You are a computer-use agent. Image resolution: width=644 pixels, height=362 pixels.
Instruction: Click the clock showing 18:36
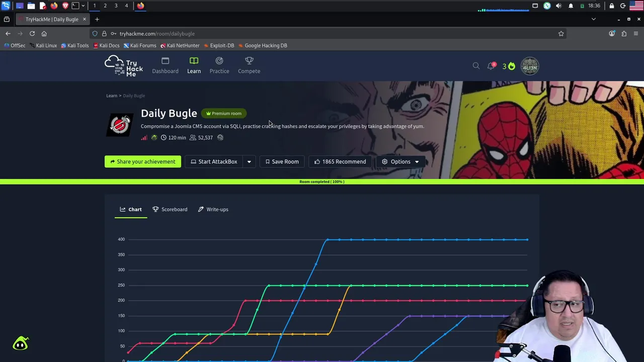[x=594, y=6]
